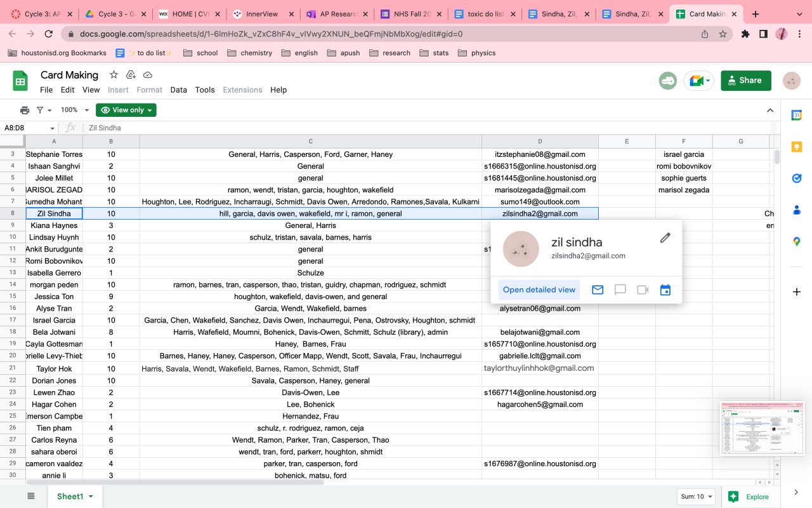
Task: Schedule event with calendar icon in contact card
Action: (665, 290)
